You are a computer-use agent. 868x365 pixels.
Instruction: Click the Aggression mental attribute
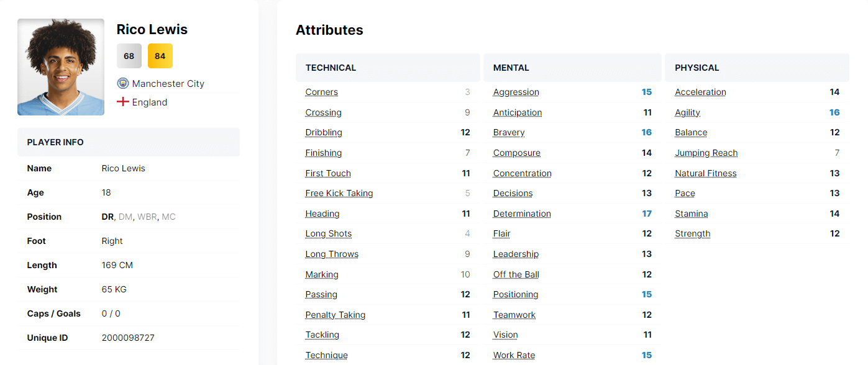click(x=516, y=92)
